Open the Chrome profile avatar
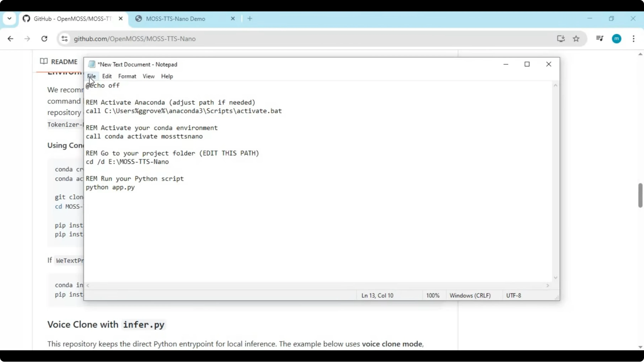The width and height of the screenshot is (644, 362). pos(616,39)
